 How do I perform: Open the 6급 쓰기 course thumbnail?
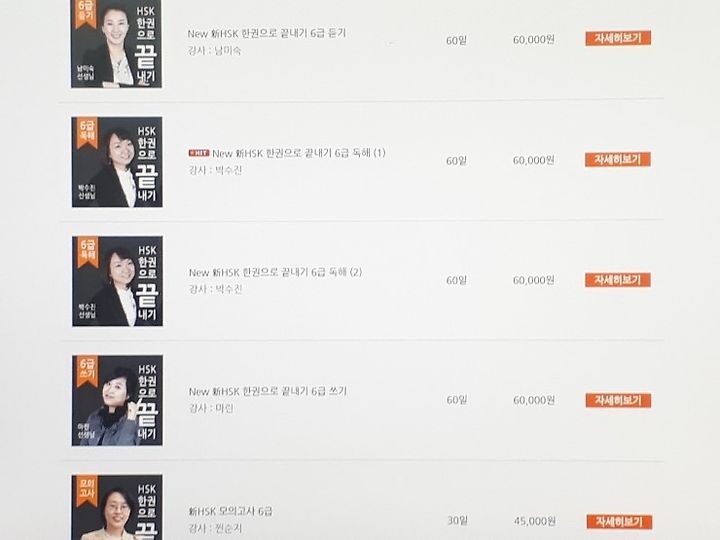(x=117, y=400)
